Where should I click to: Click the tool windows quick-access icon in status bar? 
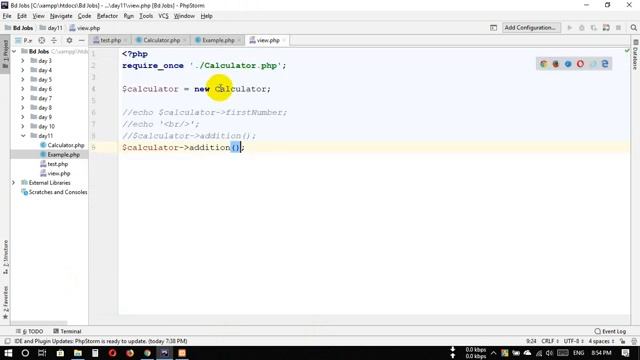tap(7, 341)
